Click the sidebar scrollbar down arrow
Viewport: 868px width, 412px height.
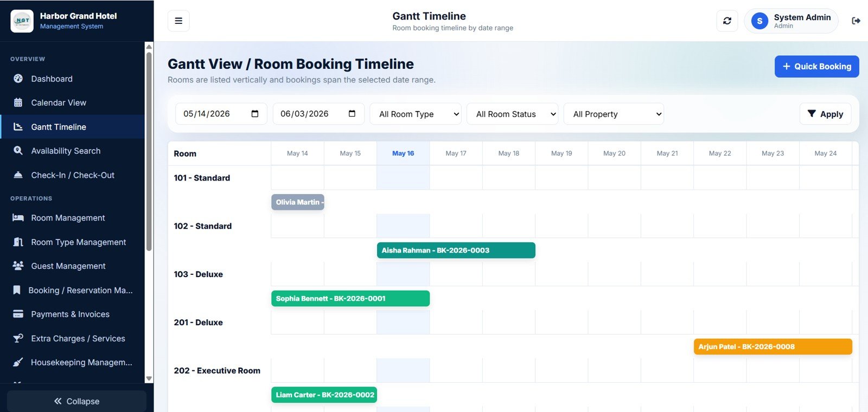(149, 379)
